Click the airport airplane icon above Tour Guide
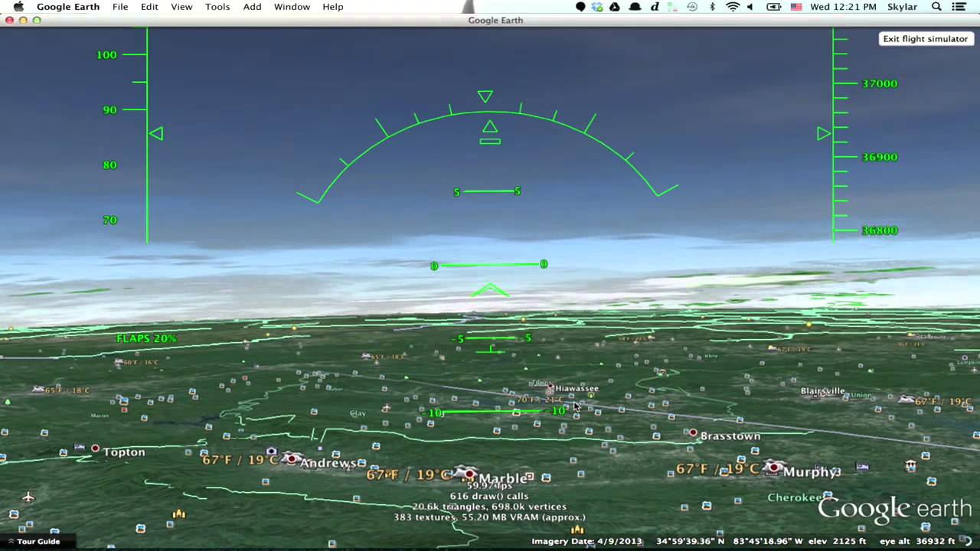Image resolution: width=980 pixels, height=551 pixels. pyautogui.click(x=28, y=497)
